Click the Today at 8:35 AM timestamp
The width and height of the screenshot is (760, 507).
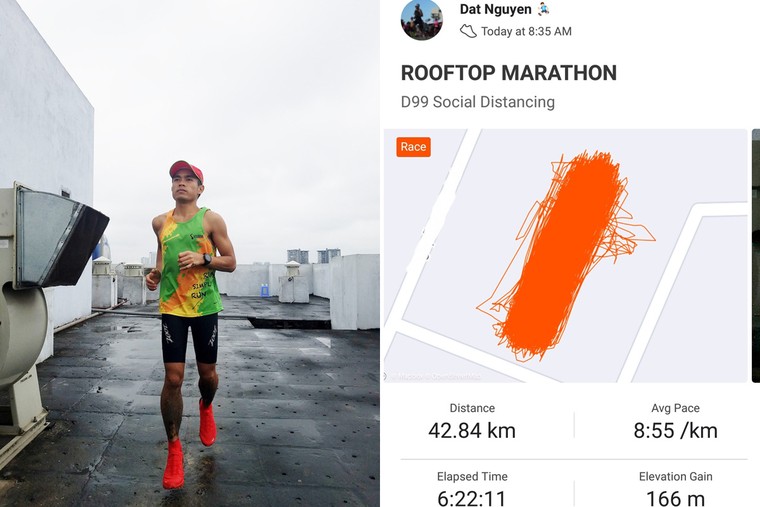point(526,32)
